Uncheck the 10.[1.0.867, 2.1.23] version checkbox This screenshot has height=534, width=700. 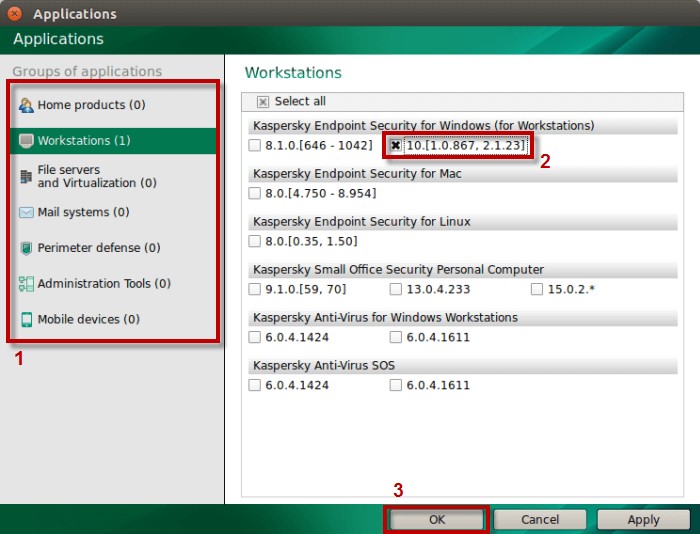pyautogui.click(x=396, y=146)
